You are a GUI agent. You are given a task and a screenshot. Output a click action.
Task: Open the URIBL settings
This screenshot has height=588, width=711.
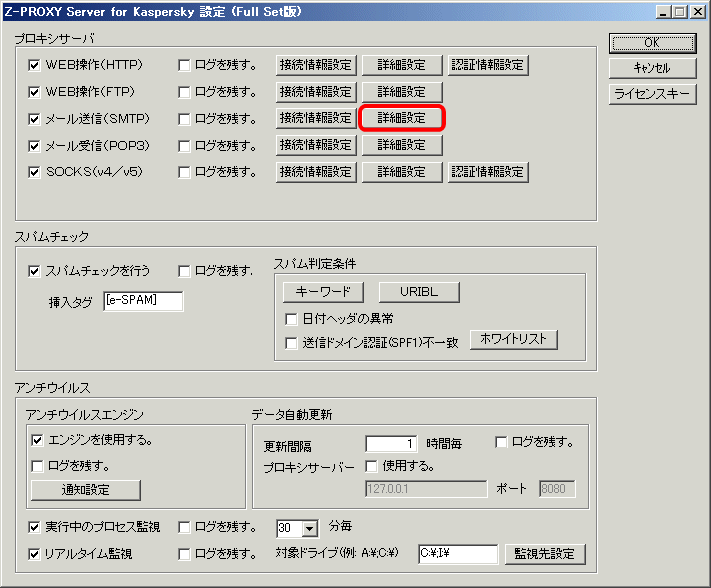(x=419, y=292)
